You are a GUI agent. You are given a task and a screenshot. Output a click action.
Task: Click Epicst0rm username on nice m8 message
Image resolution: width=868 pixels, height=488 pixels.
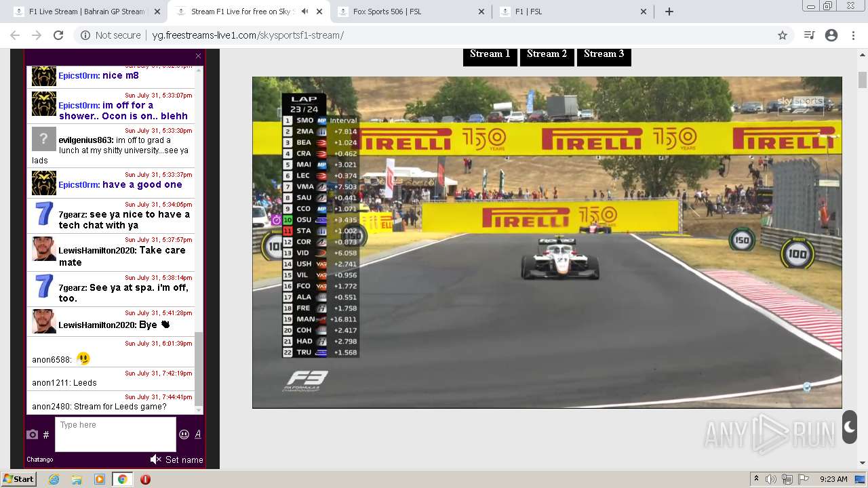79,76
